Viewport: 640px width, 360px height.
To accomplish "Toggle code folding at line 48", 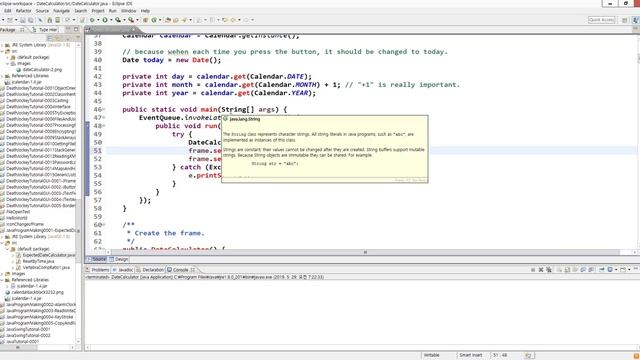I will point(104,126).
